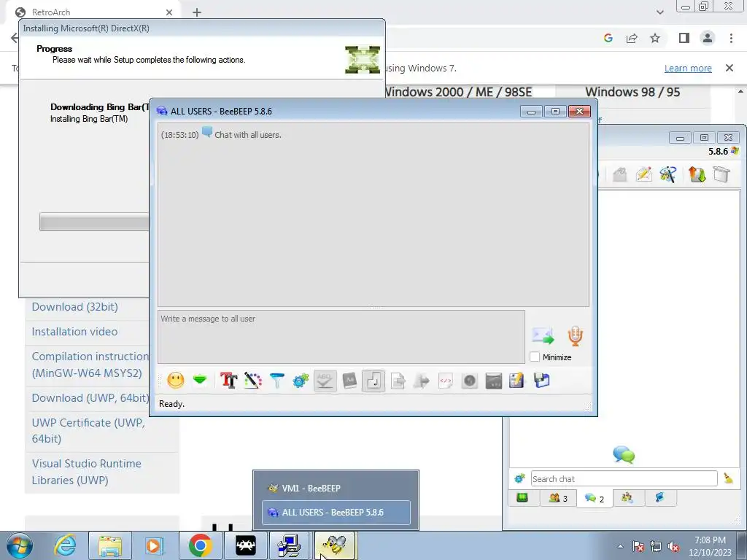The height and width of the screenshot is (560, 747).
Task: Open Visual Studio Runtime Libraries (UWP) link
Action: (86, 472)
